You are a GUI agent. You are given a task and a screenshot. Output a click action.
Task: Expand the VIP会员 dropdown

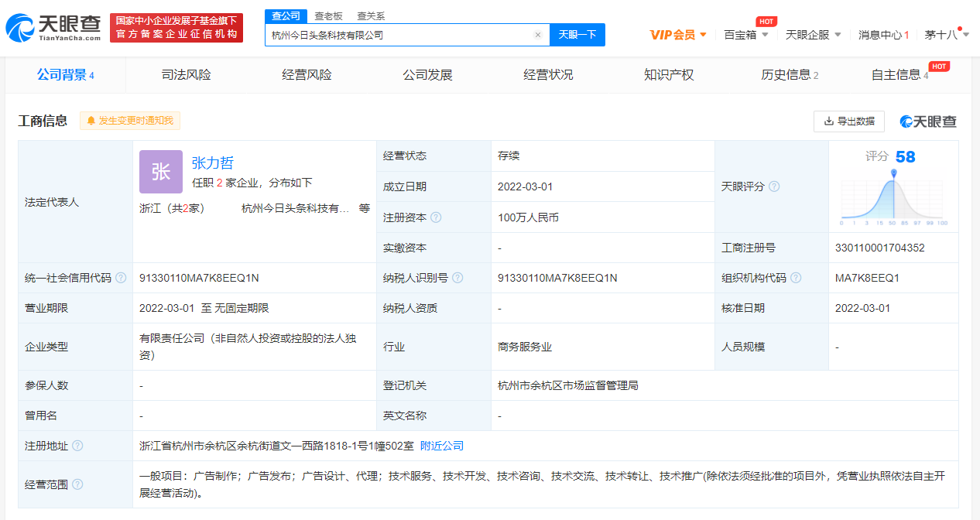click(678, 35)
